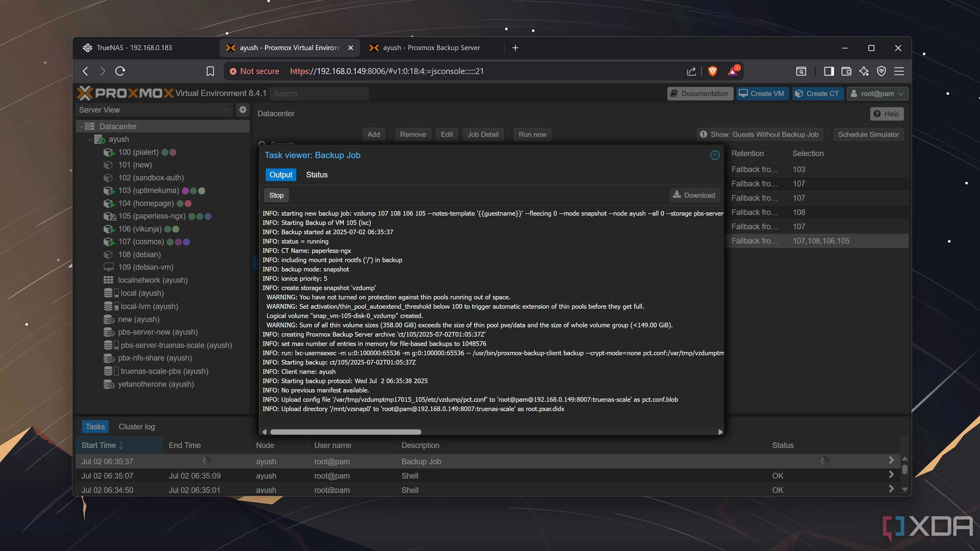Screen dimensions: 980x551
Task: Click the output horizontal scrollbar thumb
Action: pyautogui.click(x=346, y=432)
